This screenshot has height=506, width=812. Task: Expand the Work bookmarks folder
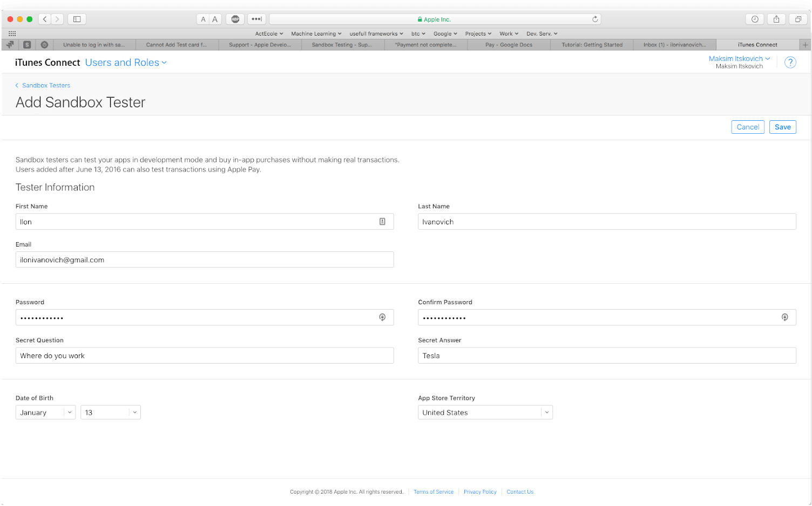(x=509, y=33)
